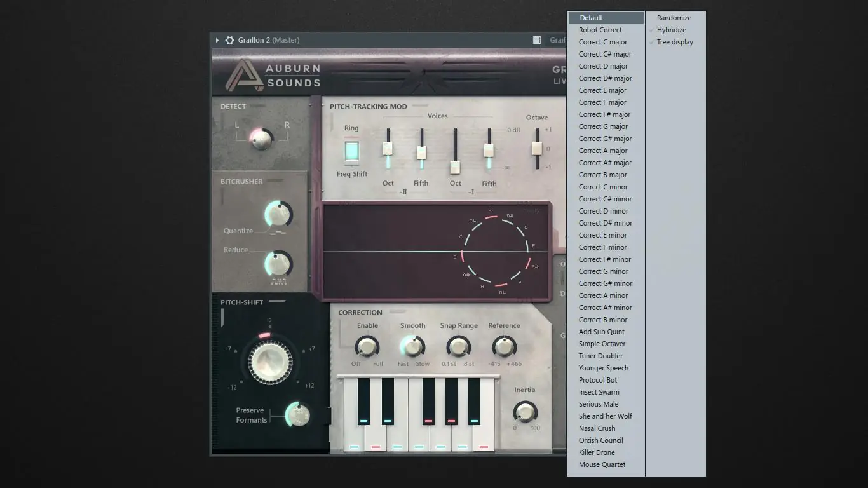
Task: Choose the Correct A minor preset
Action: click(606, 295)
